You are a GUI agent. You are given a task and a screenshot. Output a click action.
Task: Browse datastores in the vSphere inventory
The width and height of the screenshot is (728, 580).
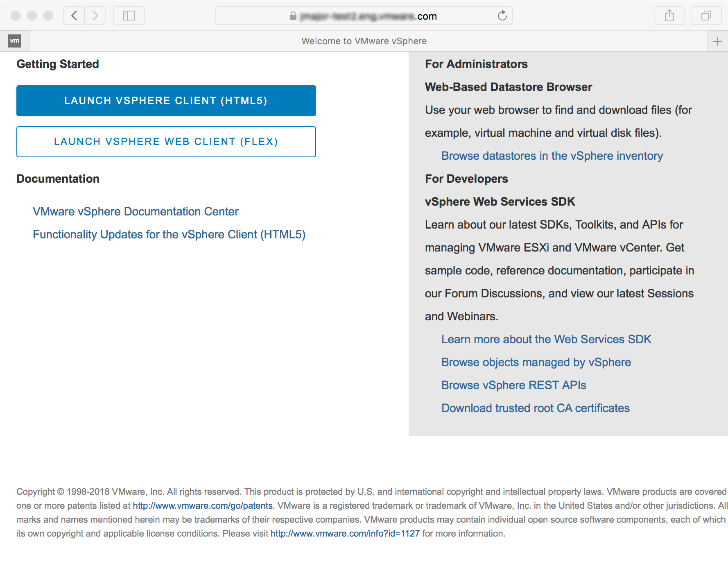(552, 156)
